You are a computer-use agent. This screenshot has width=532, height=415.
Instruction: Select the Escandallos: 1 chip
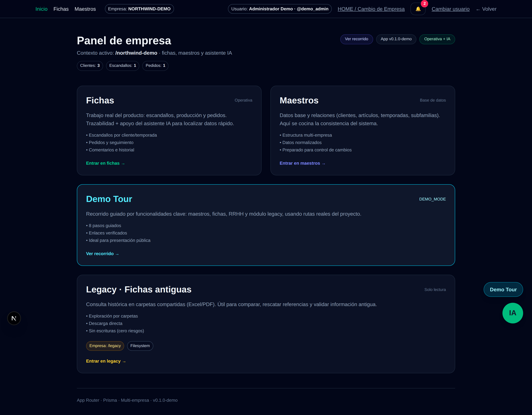click(x=122, y=66)
